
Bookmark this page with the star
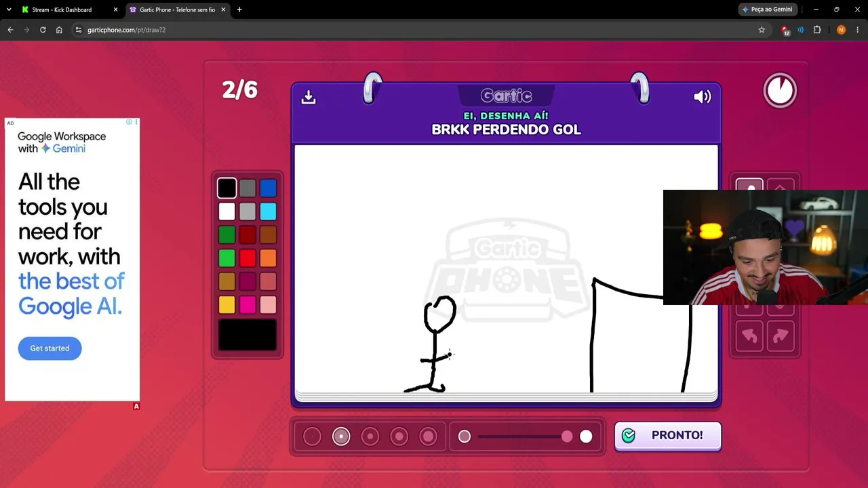click(x=762, y=30)
